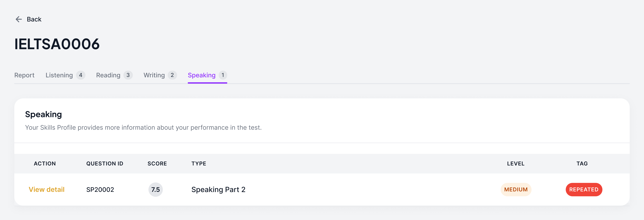Open the Report tab
The width and height of the screenshot is (644, 220).
(24, 75)
